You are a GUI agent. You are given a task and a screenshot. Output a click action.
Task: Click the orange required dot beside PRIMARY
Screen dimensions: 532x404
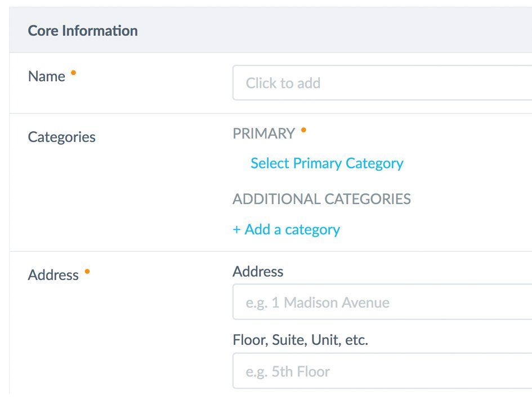[303, 131]
